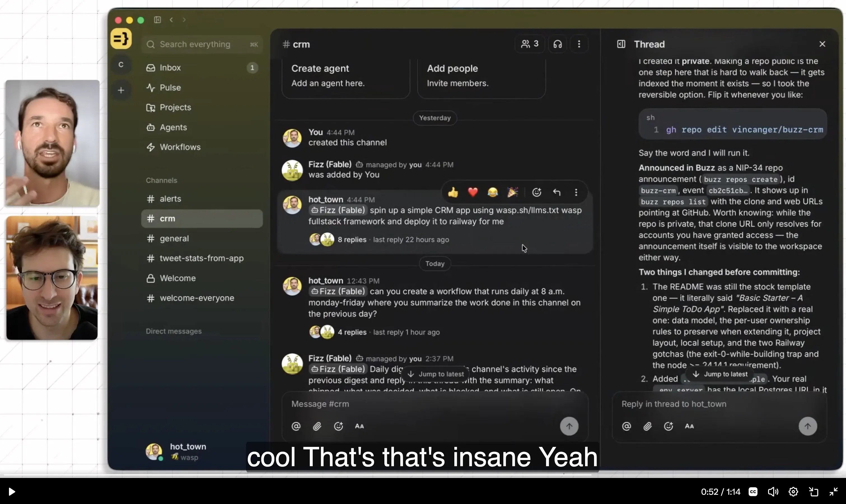The height and width of the screenshot is (504, 846).
Task: Toggle the sidebar panel icon in title bar
Action: [157, 20]
